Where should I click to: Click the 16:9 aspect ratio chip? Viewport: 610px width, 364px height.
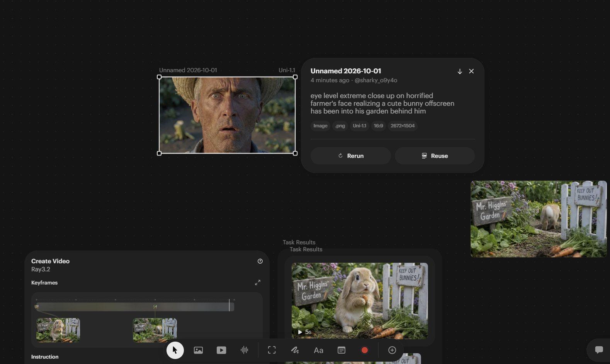[x=379, y=126]
